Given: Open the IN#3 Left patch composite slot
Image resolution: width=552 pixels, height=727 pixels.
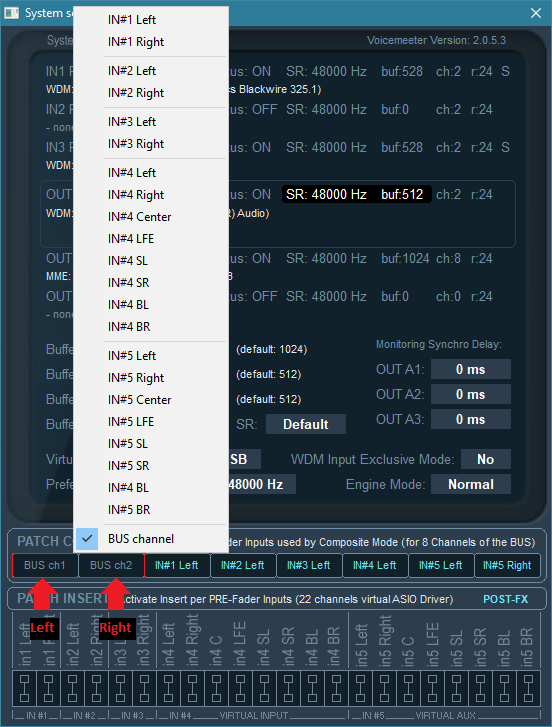Looking at the screenshot, I should (309, 565).
